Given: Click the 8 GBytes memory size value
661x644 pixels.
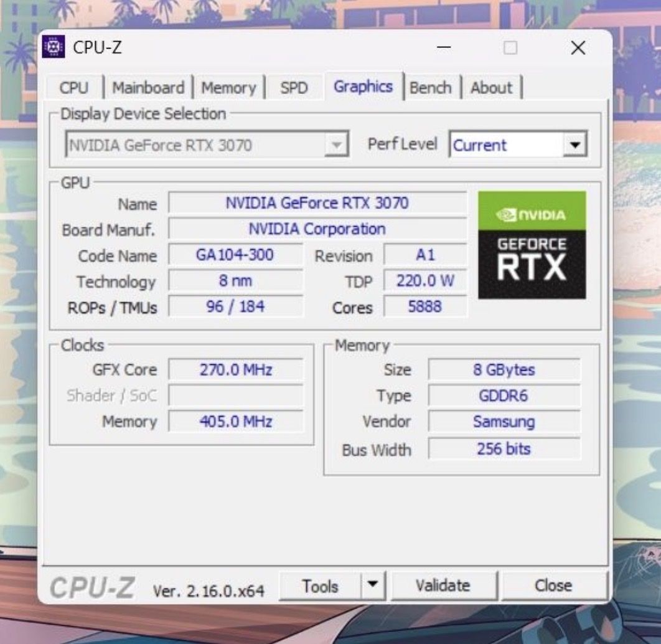Looking at the screenshot, I should tap(504, 369).
